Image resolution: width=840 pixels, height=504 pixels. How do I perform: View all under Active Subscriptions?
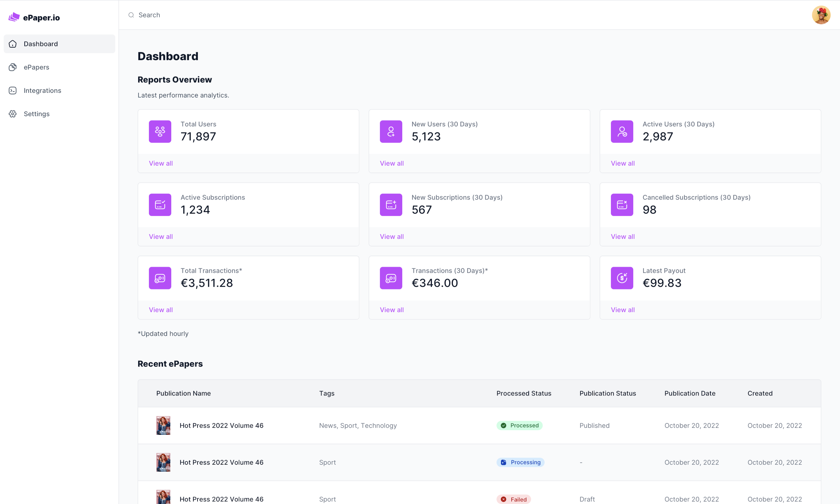tap(160, 237)
